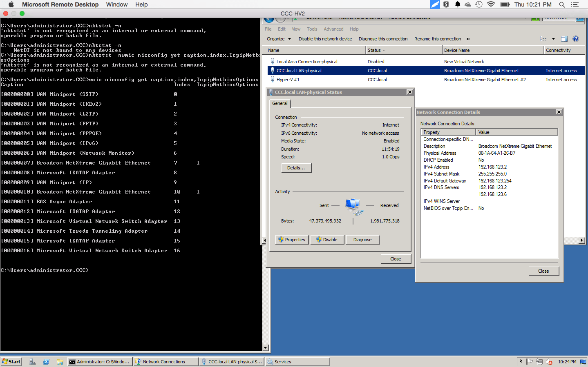Click Rename this connection
This screenshot has height=367, width=588.
pyautogui.click(x=438, y=39)
